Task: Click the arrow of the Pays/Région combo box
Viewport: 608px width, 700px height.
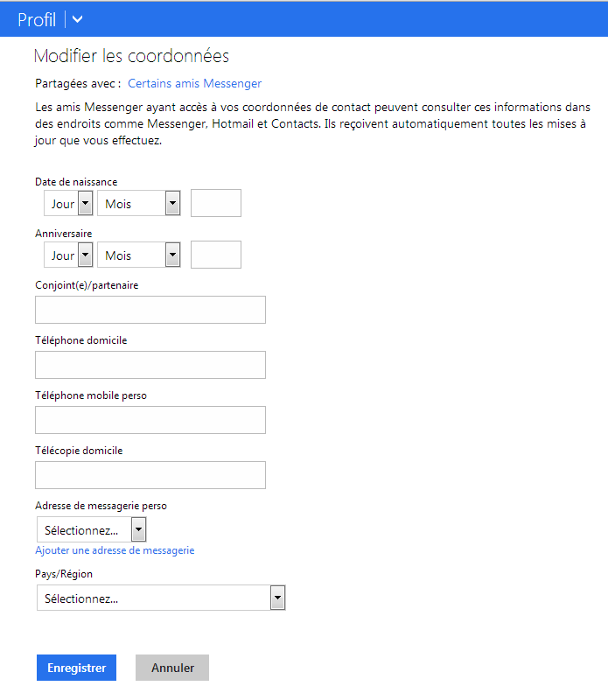Action: (277, 598)
